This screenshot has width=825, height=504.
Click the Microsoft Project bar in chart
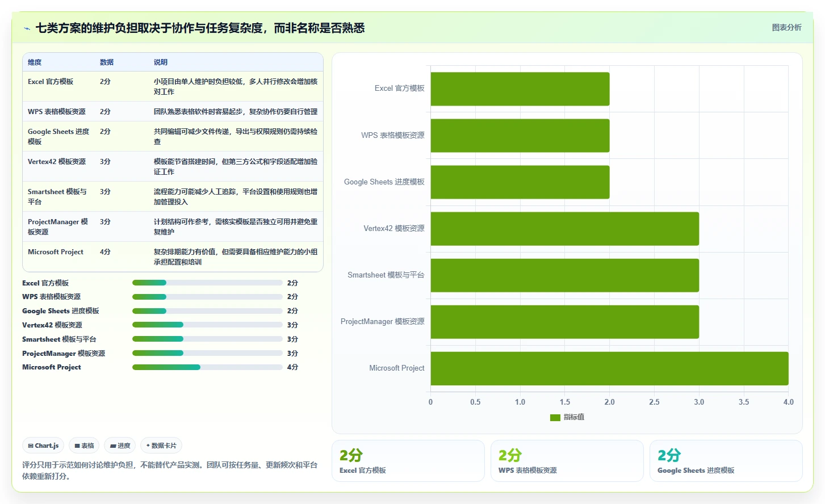[x=610, y=368]
